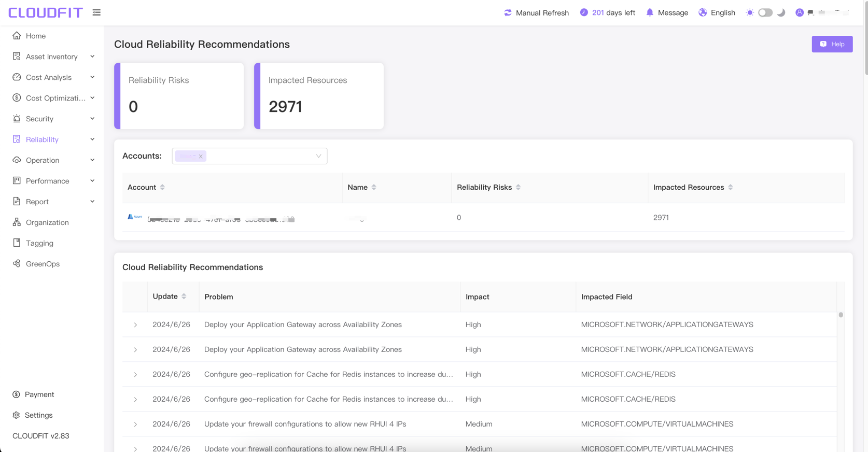Click the Home house icon
Screen dimensions: 868x452
click(x=17, y=36)
